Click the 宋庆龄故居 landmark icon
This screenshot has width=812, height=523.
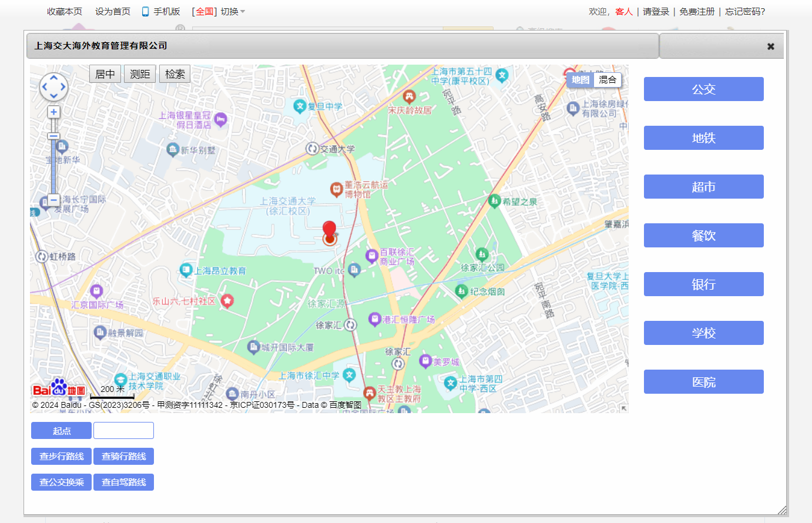(410, 96)
